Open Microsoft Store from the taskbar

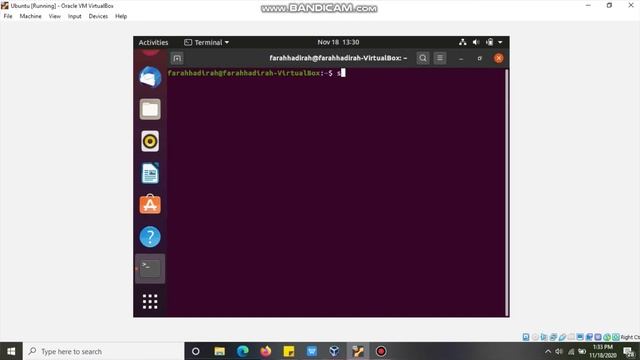point(312,351)
